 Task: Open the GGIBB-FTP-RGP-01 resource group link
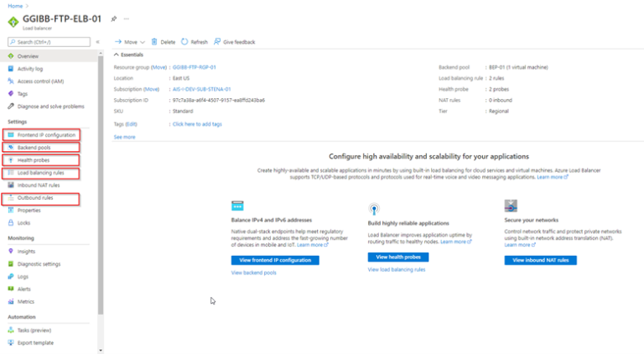tap(194, 66)
